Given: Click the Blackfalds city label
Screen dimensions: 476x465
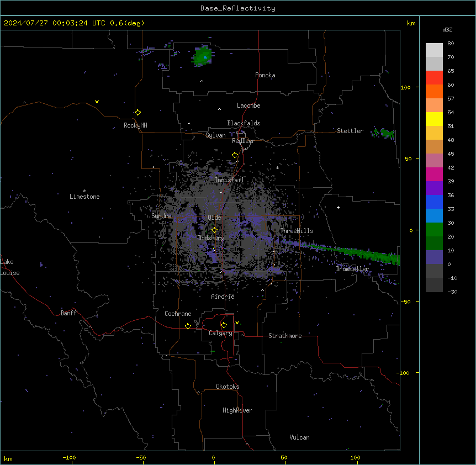Looking at the screenshot, I should click(x=244, y=123).
